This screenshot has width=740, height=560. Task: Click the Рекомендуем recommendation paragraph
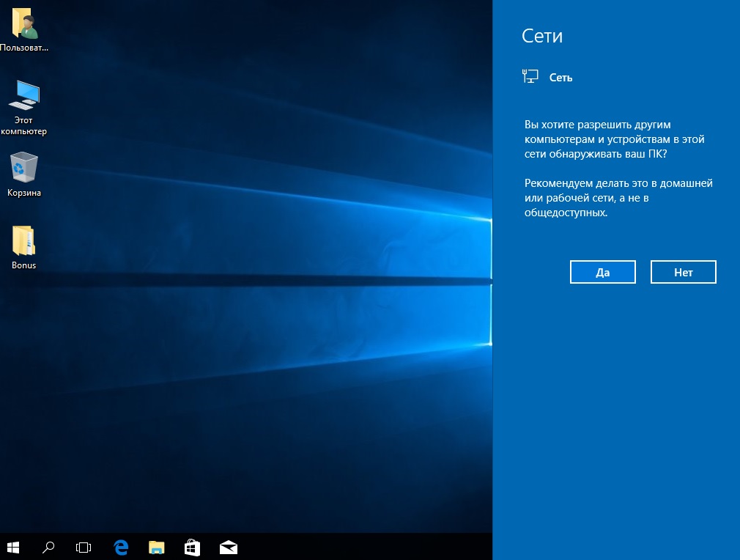618,198
